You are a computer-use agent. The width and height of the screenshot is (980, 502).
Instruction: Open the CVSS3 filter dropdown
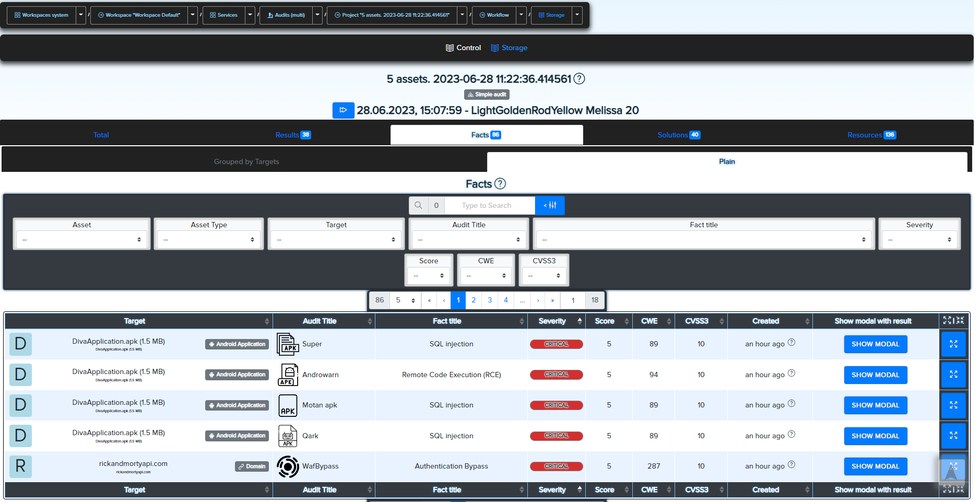pyautogui.click(x=544, y=275)
